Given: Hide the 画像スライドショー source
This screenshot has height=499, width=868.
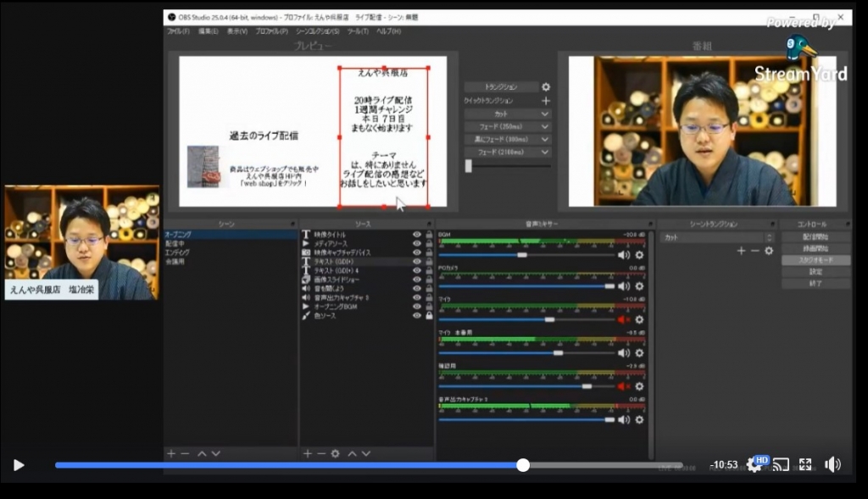Looking at the screenshot, I should 417,280.
